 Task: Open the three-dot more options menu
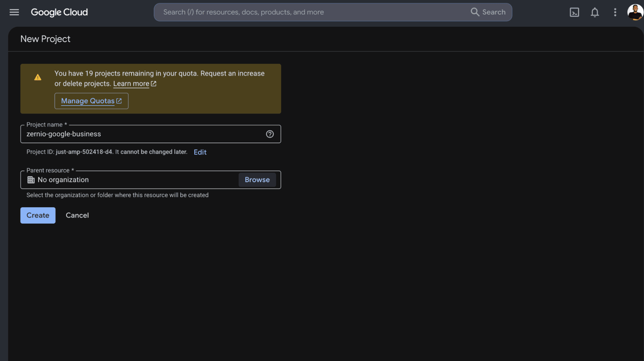tap(615, 12)
